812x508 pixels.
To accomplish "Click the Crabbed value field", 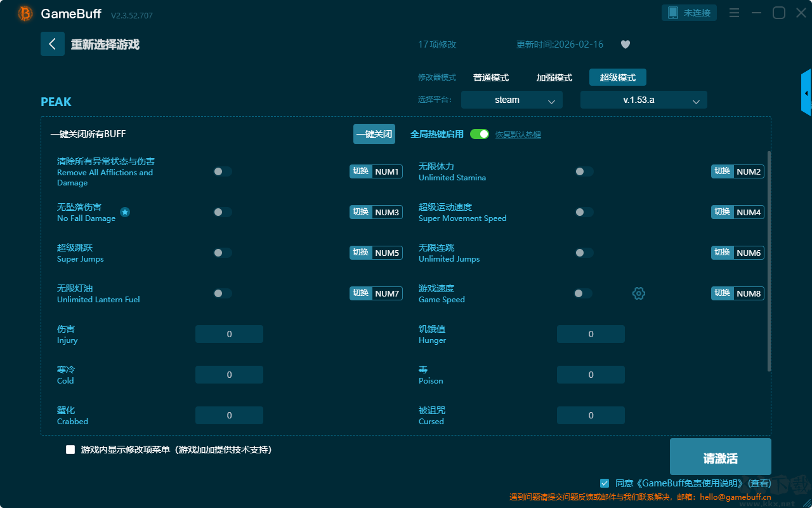I will [229, 415].
